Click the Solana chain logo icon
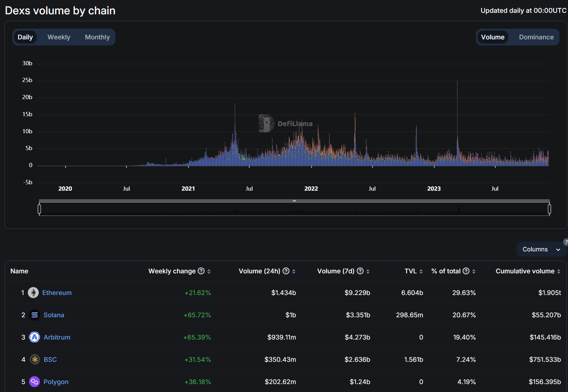This screenshot has height=392, width=568. 34,315
